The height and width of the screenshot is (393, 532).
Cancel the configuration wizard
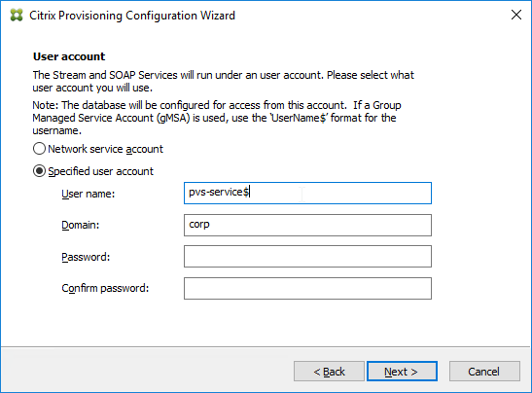(x=484, y=372)
